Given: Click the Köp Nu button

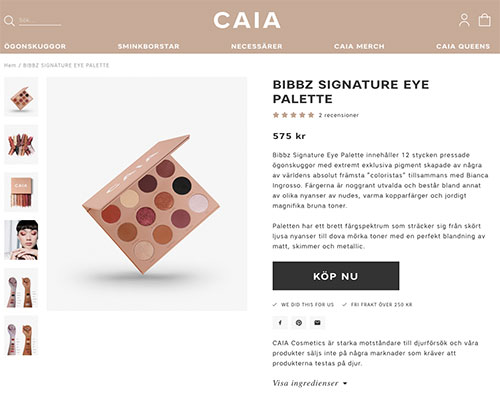Looking at the screenshot, I should click(336, 276).
